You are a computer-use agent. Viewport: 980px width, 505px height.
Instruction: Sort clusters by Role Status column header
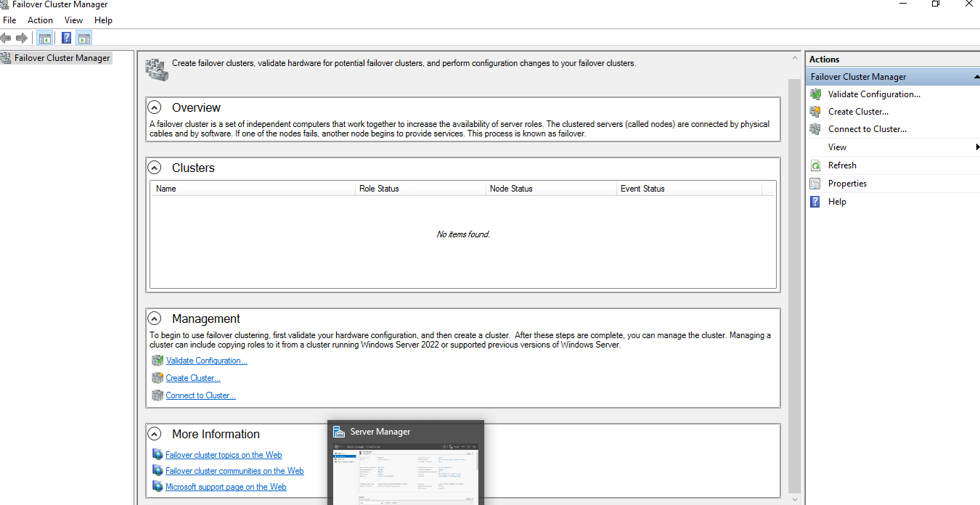(x=421, y=189)
